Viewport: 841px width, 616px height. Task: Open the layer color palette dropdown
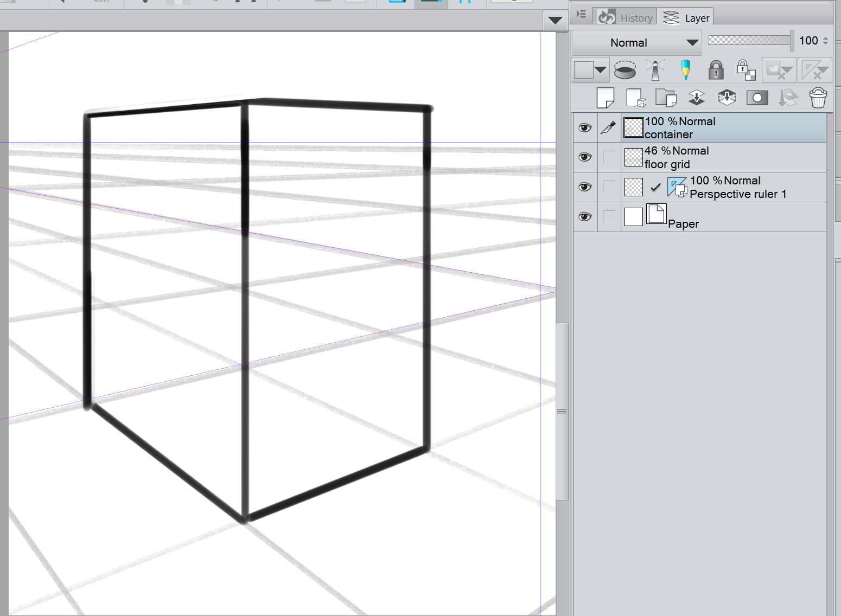tap(600, 70)
